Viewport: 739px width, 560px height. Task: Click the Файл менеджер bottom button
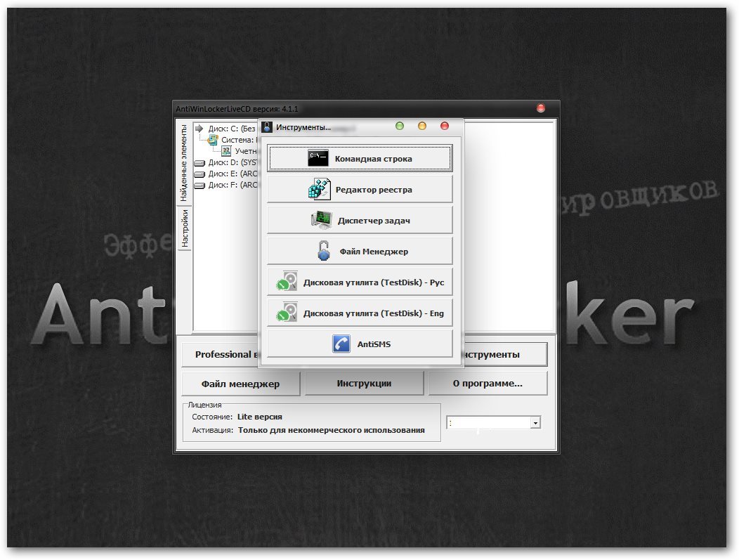[x=240, y=384]
